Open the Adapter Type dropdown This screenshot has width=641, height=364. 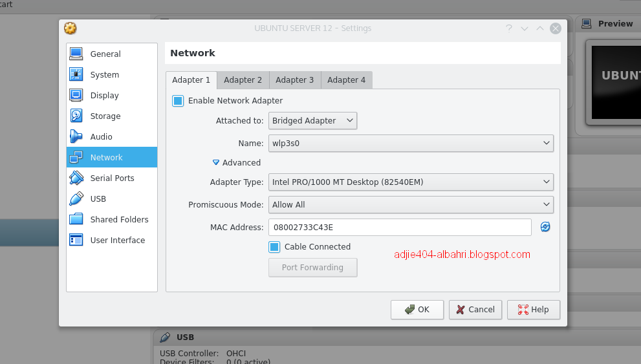(x=411, y=182)
